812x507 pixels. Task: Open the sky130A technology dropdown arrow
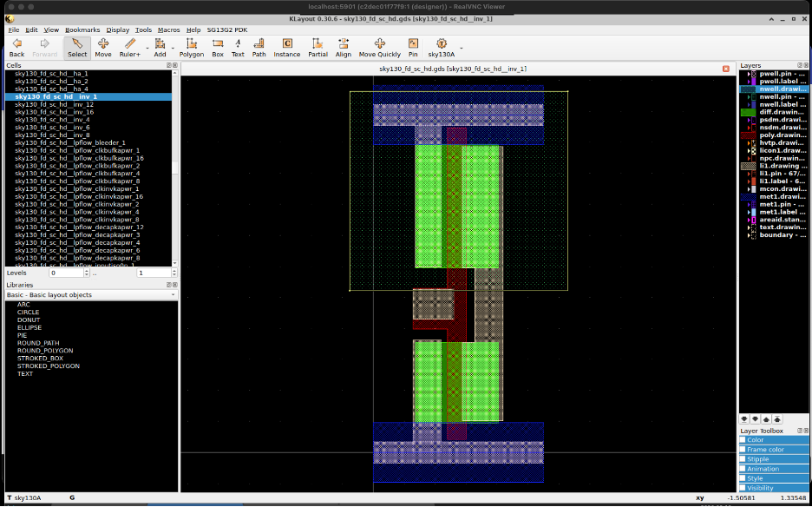(461, 47)
